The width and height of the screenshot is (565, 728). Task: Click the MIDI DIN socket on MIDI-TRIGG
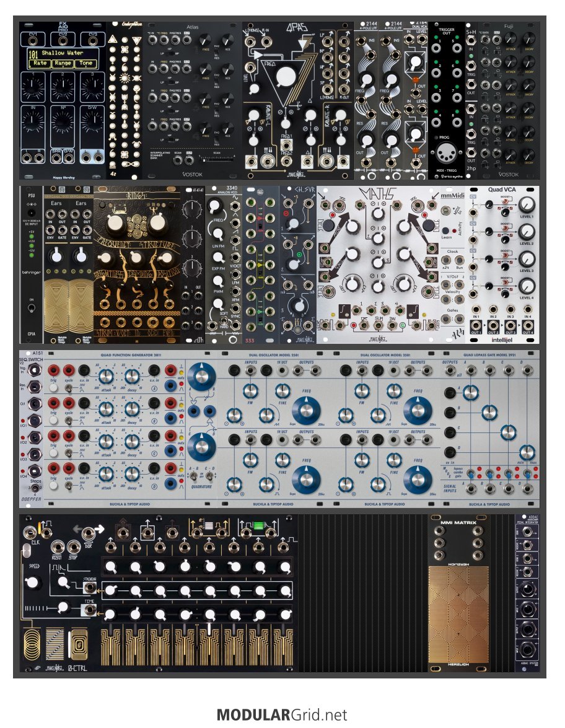point(447,152)
